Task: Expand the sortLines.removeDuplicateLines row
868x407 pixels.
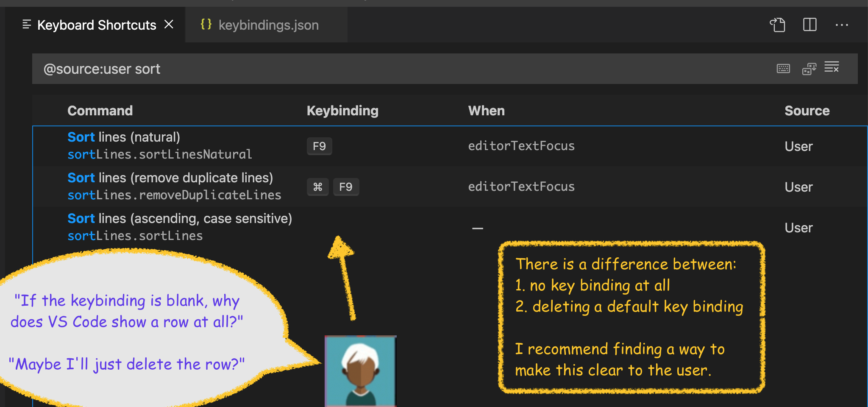Action: point(174,195)
